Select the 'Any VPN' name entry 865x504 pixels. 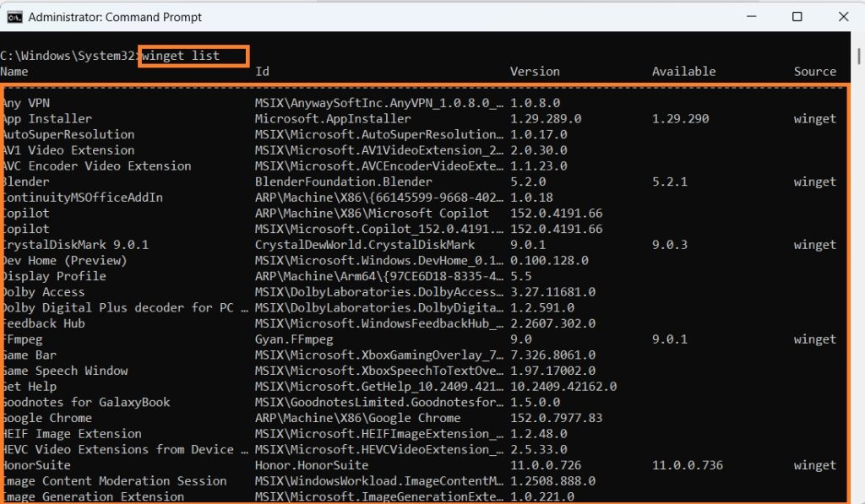26,103
